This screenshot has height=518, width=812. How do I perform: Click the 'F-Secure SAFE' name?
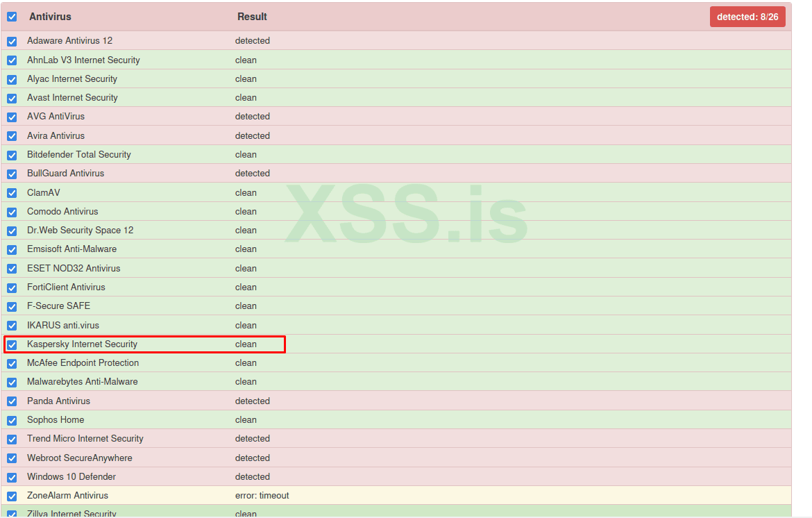[58, 306]
